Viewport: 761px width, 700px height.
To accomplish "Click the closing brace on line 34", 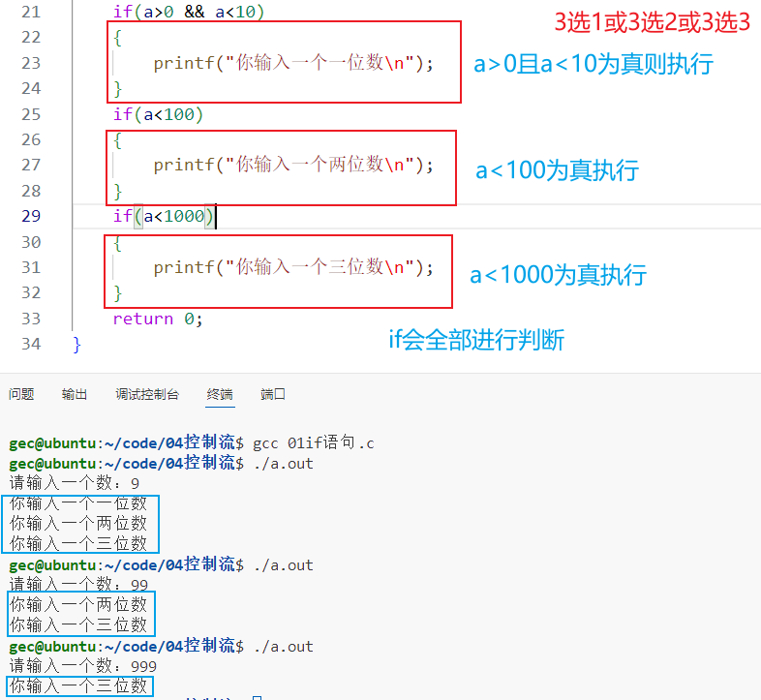I will (77, 344).
